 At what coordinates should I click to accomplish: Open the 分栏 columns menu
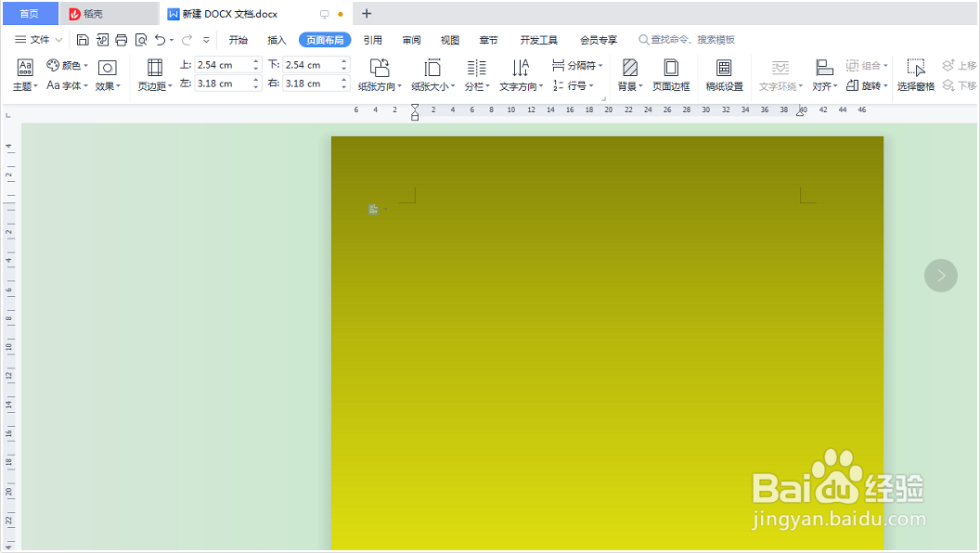click(477, 74)
